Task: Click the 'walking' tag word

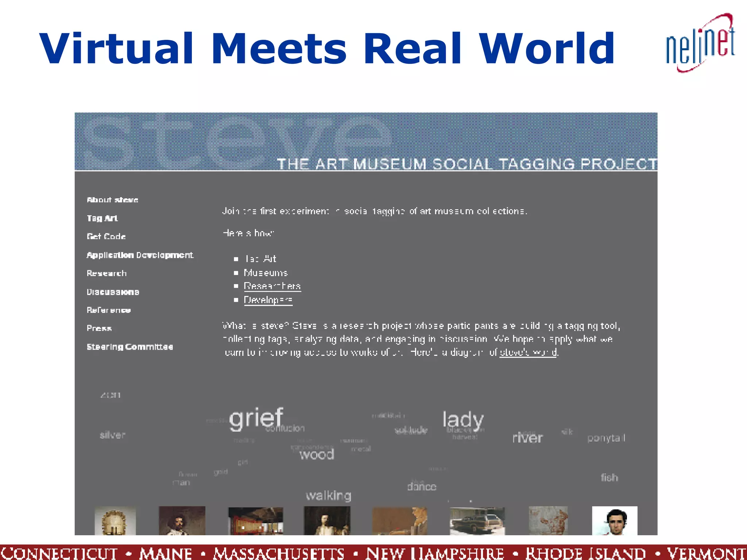Action: [x=329, y=495]
